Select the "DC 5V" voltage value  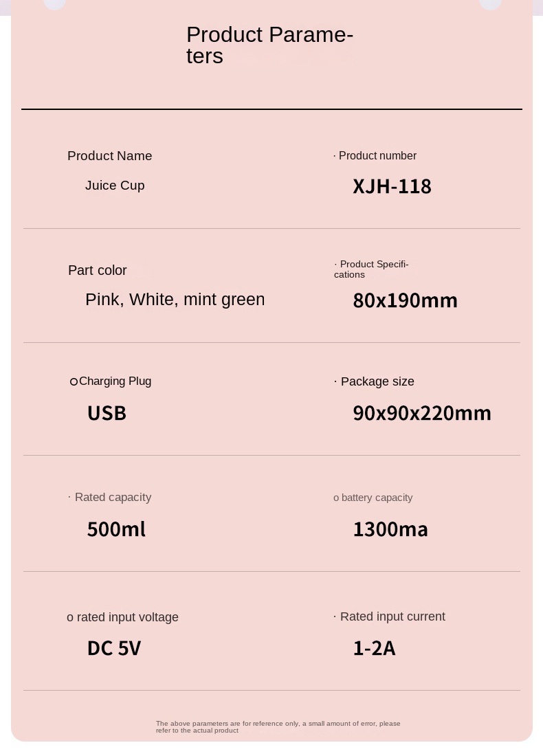point(114,648)
